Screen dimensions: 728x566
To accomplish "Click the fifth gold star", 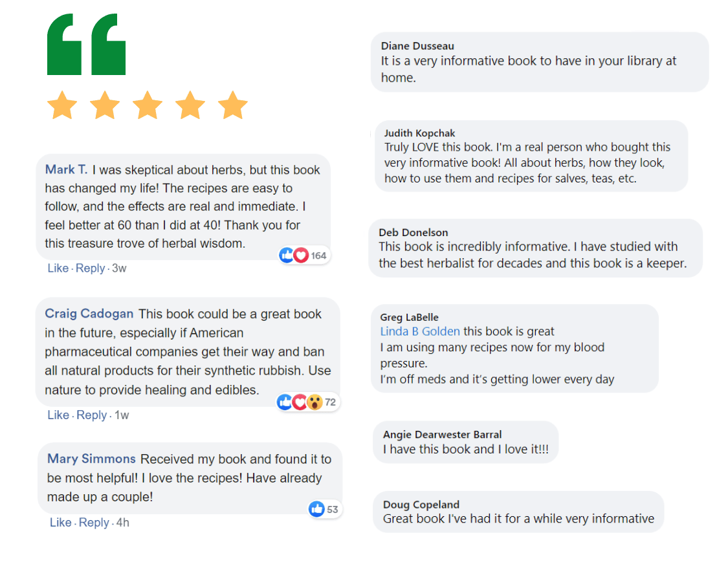I will coord(233,105).
